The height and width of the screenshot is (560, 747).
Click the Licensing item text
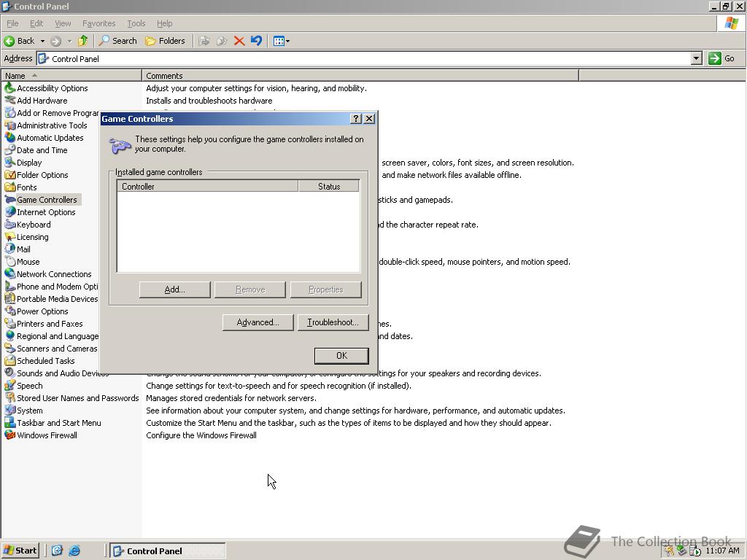coord(32,237)
